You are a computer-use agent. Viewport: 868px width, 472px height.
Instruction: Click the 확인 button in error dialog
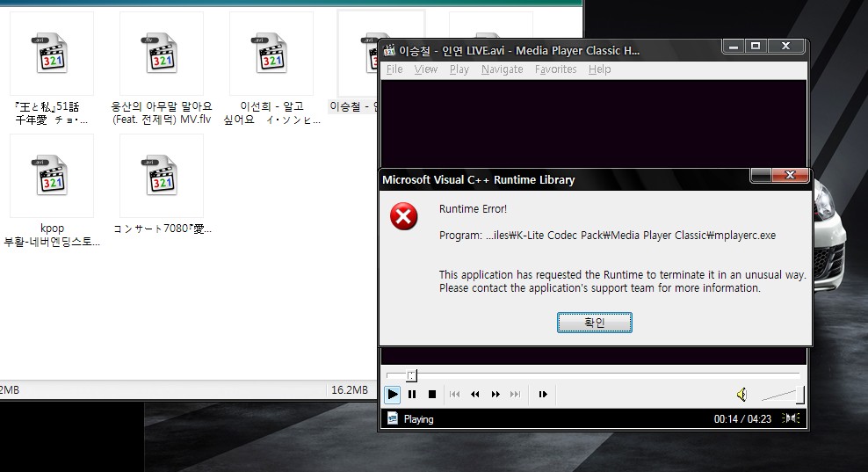[595, 323]
